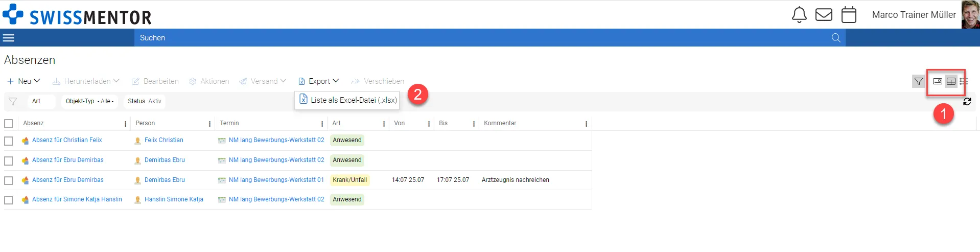Open the messages envelope icon

pos(824,15)
